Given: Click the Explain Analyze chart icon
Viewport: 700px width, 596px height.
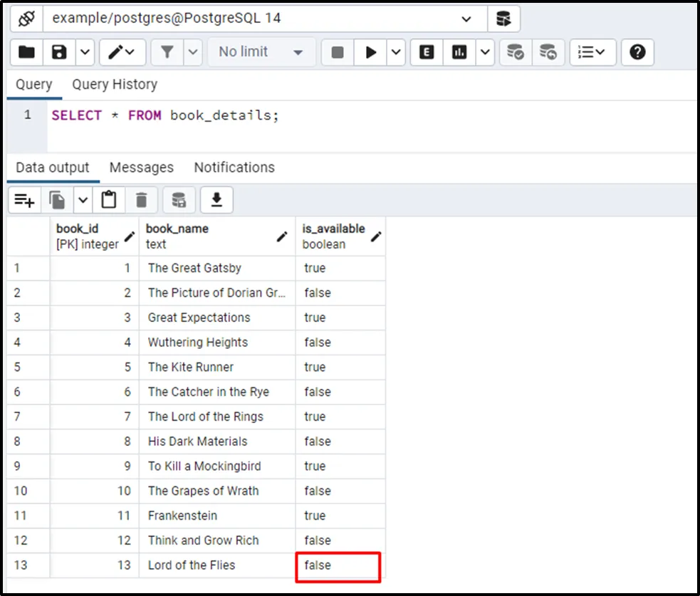Looking at the screenshot, I should [459, 52].
